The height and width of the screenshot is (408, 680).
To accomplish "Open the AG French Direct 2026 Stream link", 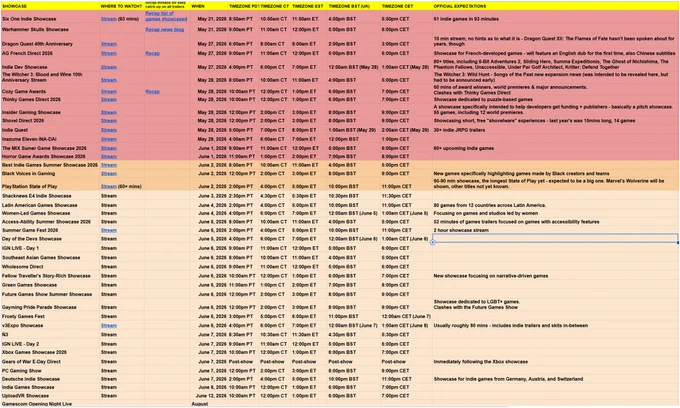I will click(x=108, y=53).
